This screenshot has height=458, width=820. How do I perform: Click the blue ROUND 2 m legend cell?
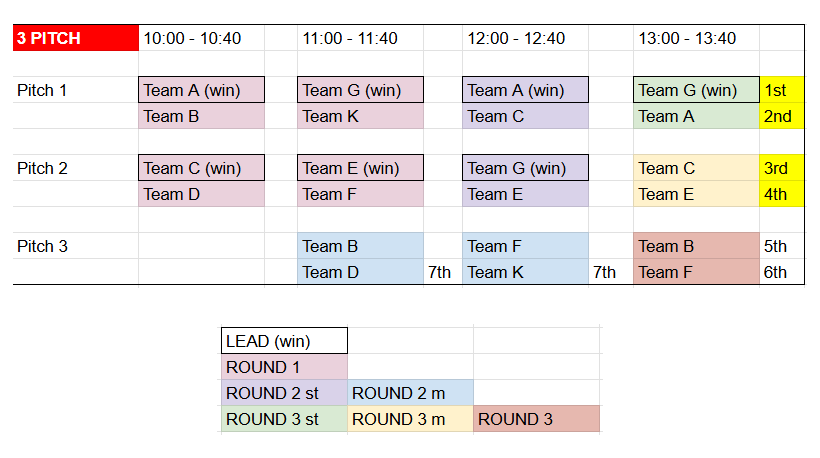tap(411, 393)
